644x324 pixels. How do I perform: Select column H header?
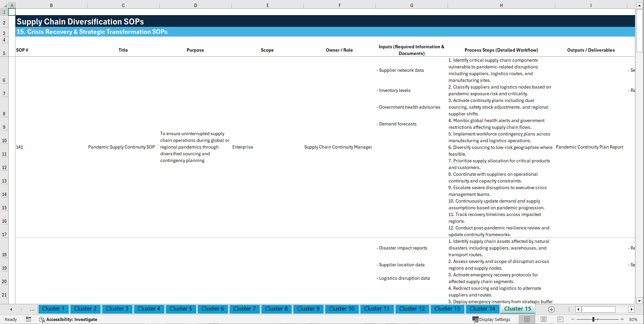pos(501,5)
